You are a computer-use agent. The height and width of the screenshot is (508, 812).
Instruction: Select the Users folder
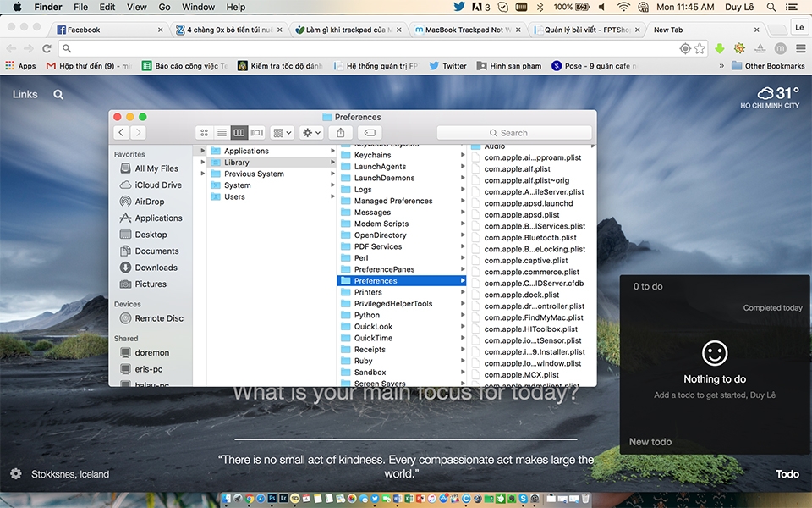(x=272, y=196)
